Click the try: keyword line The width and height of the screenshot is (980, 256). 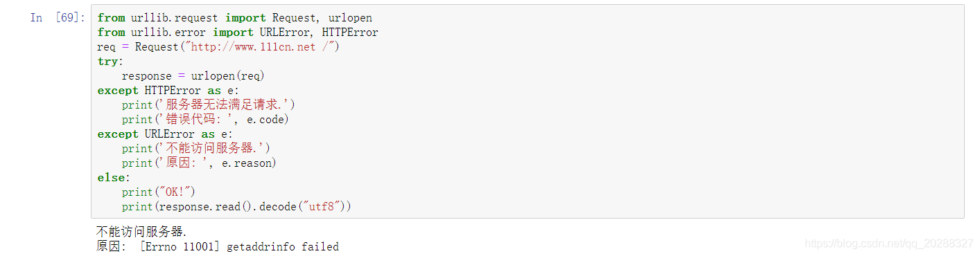[107, 62]
